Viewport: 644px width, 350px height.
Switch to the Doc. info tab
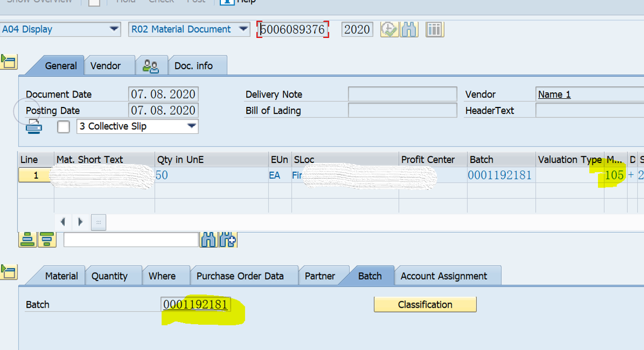click(193, 66)
